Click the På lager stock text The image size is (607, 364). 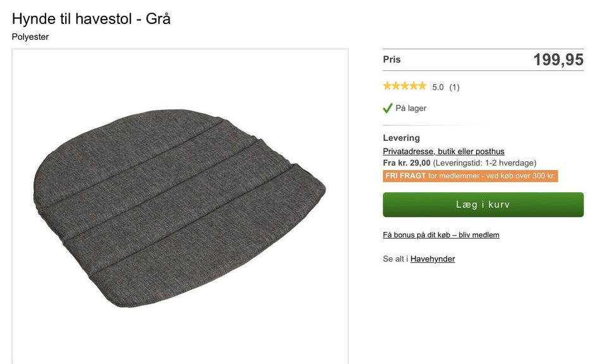pyautogui.click(x=411, y=108)
